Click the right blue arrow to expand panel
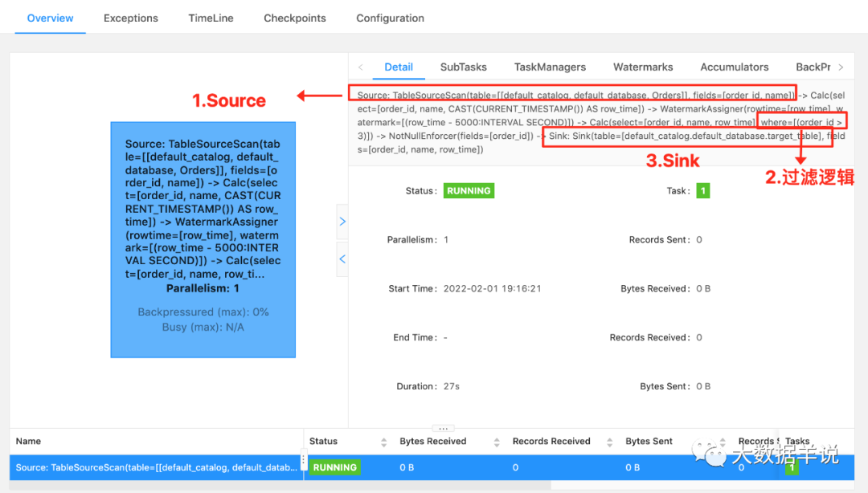This screenshot has width=868, height=493. (342, 222)
